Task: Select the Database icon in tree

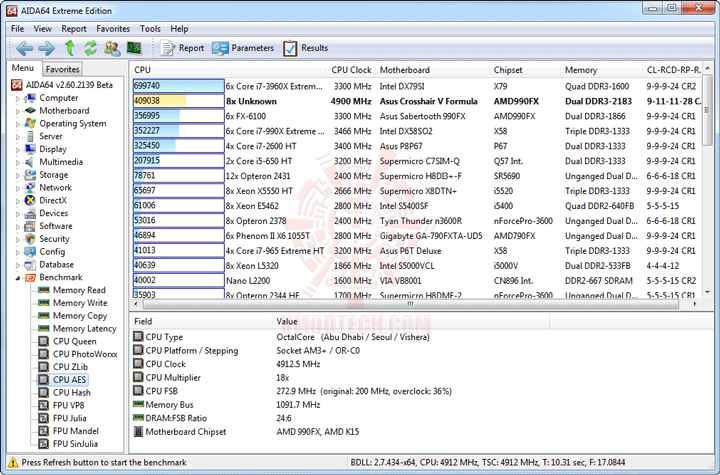Action: click(x=30, y=265)
